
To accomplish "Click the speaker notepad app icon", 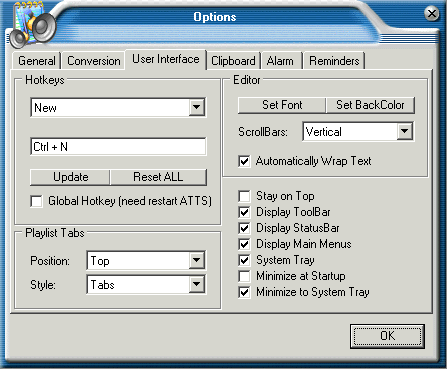I will 32,25.
